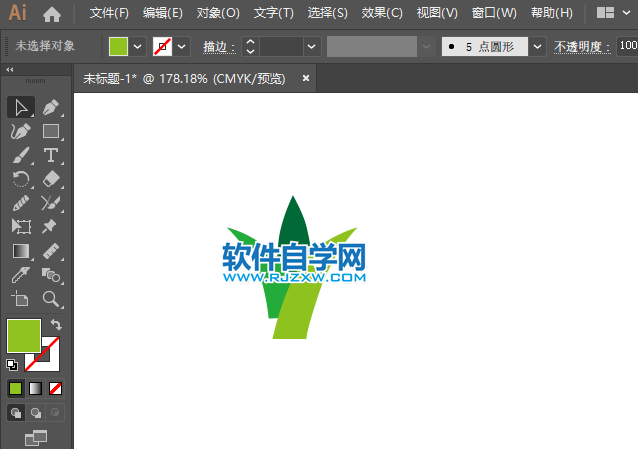Open the 文字(T) menu
Screen dimensions: 638x449
[273, 13]
